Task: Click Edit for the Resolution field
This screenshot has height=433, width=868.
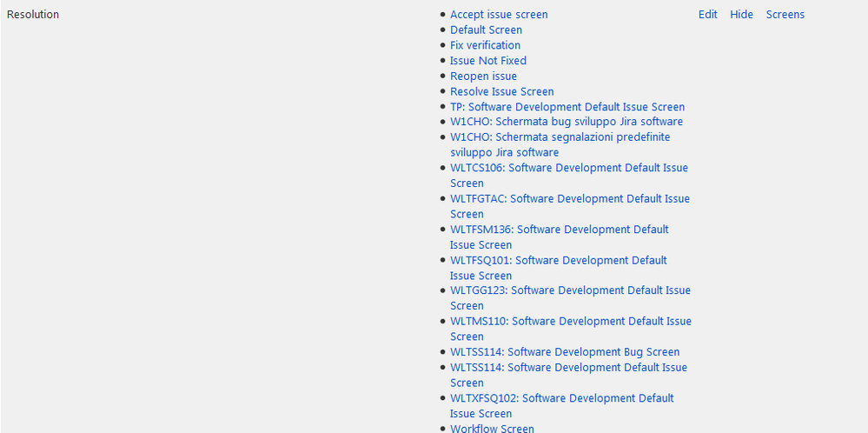Action: 707,15
